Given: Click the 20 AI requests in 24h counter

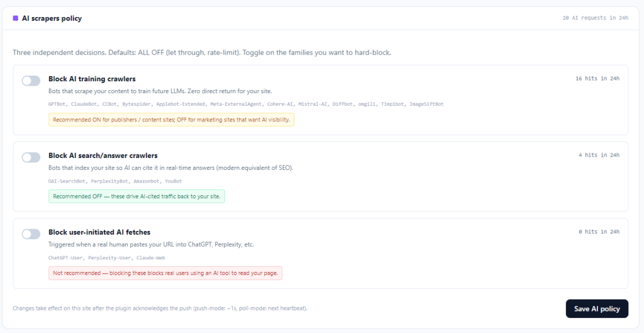Looking at the screenshot, I should pyautogui.click(x=595, y=18).
